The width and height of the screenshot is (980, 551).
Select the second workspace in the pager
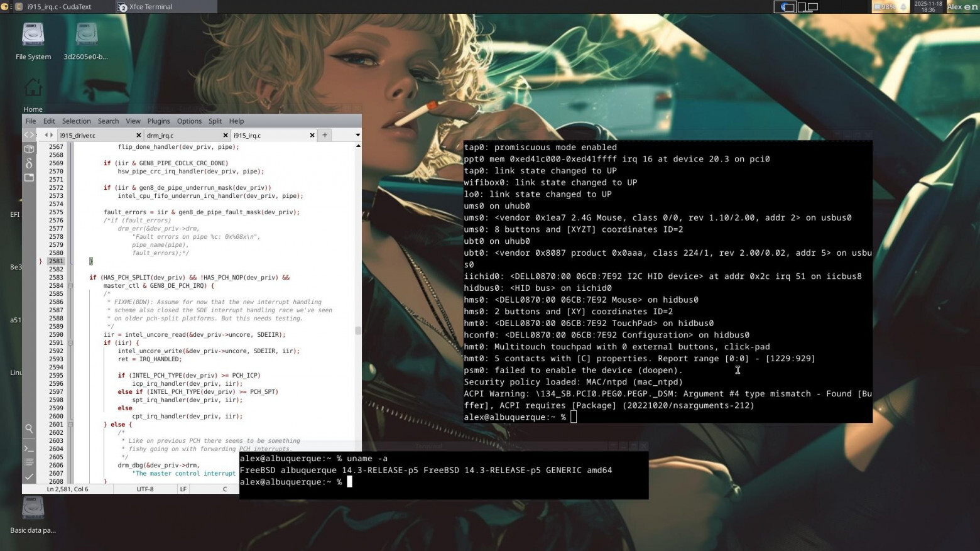point(808,7)
